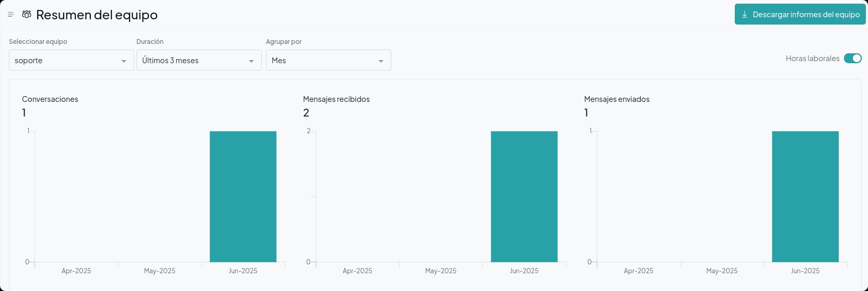This screenshot has width=868, height=291.
Task: Click Apr-2025 label on Conversaciones chart
Action: [76, 271]
